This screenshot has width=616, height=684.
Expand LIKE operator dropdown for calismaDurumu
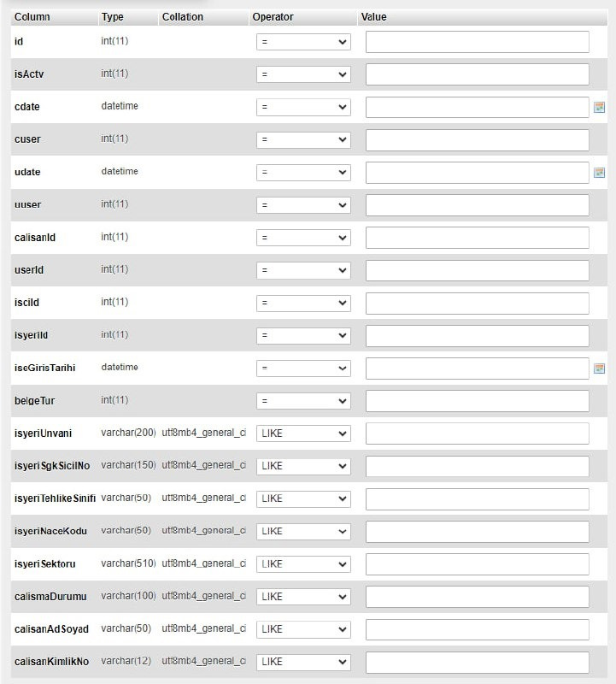[x=303, y=596]
